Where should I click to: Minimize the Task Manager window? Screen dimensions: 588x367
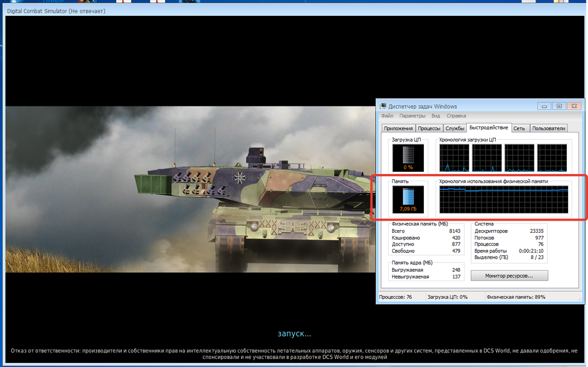point(544,106)
